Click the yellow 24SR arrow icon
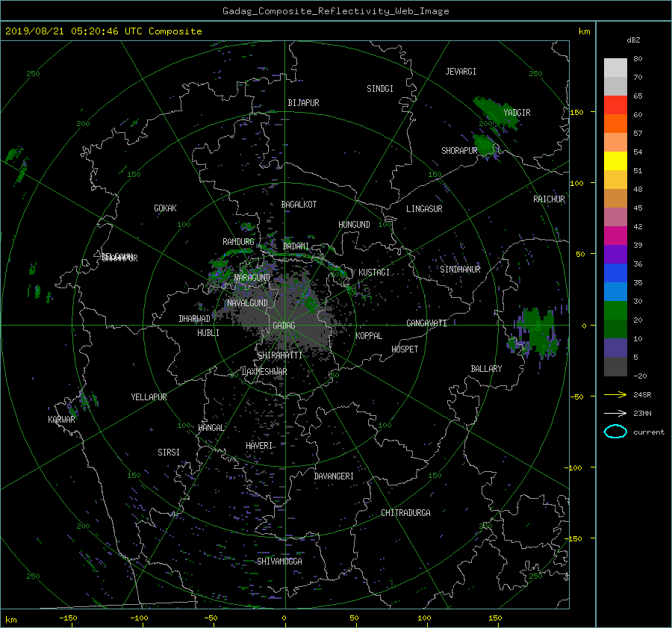 [x=615, y=394]
